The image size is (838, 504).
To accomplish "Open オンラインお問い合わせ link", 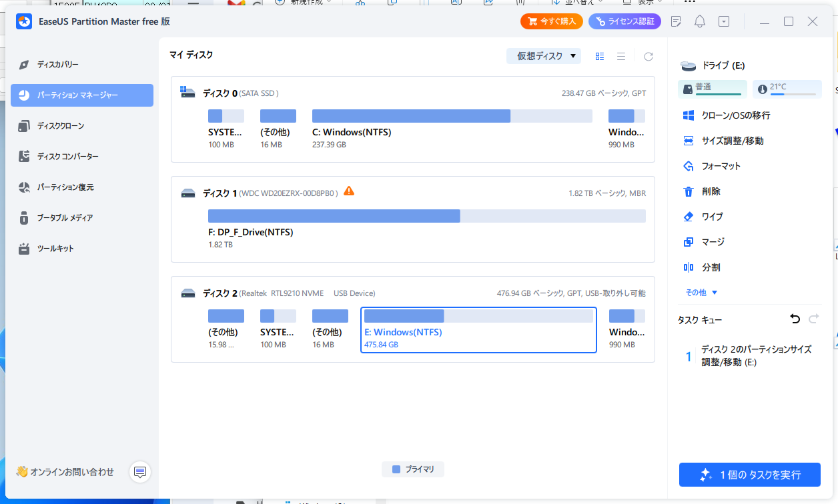I will tap(65, 472).
